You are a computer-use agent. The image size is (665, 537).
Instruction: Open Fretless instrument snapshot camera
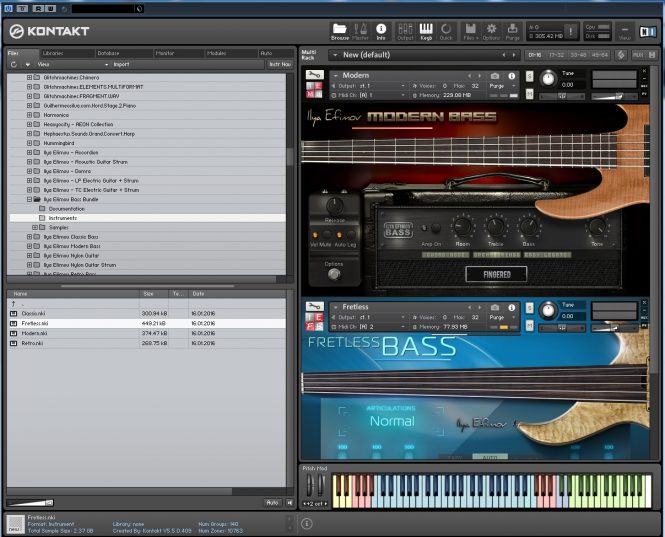(x=495, y=308)
